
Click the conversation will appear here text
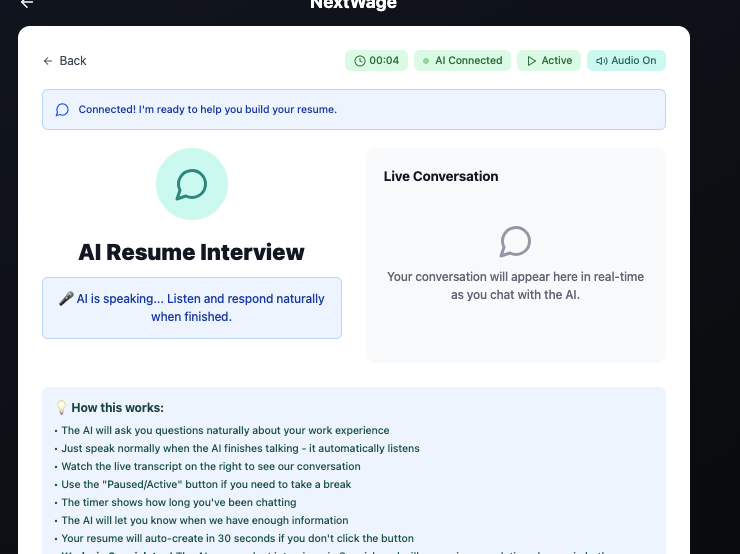515,285
